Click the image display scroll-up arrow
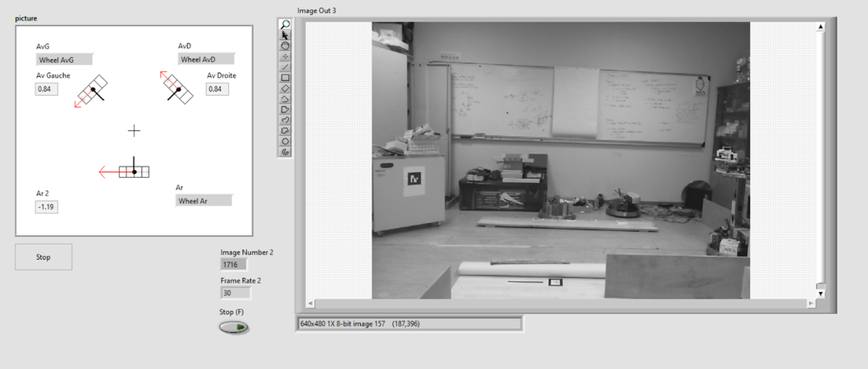The height and width of the screenshot is (369, 868). (x=820, y=27)
